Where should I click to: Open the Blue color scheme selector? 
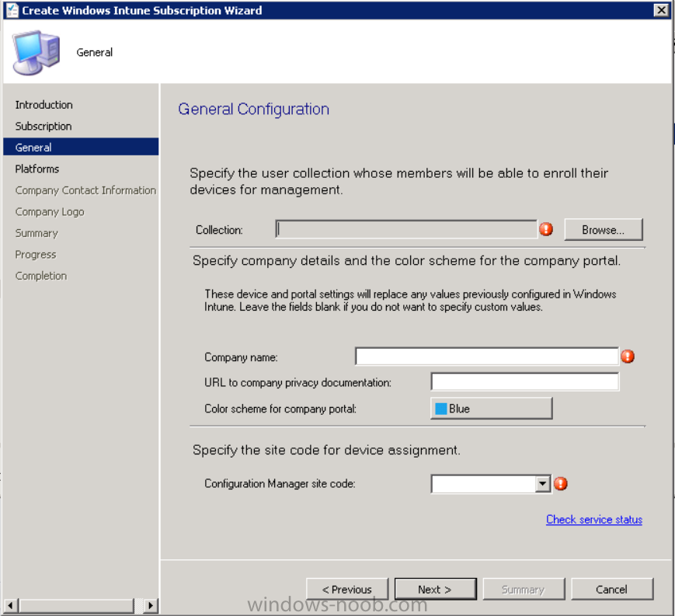coord(491,408)
